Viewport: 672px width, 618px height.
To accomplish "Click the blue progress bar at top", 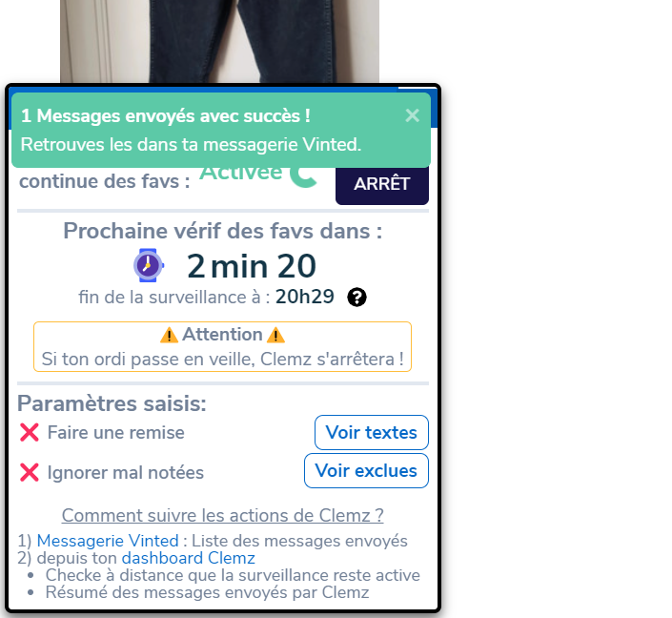I will [204, 90].
